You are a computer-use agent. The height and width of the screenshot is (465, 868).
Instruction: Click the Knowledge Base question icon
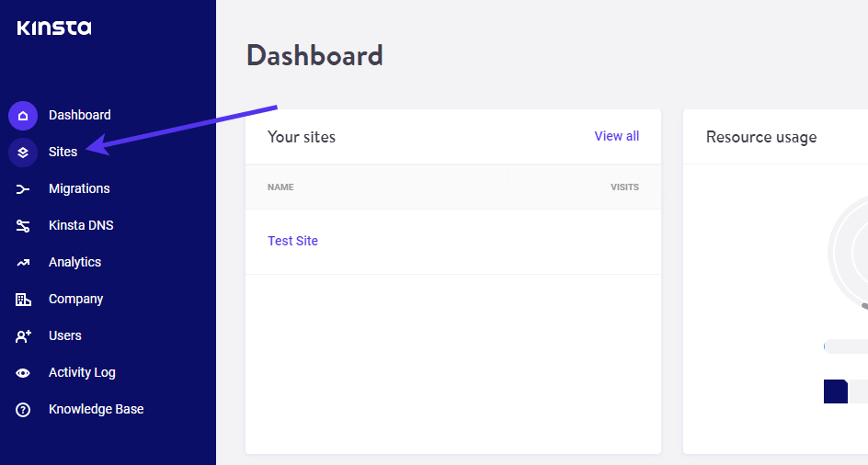(x=23, y=410)
